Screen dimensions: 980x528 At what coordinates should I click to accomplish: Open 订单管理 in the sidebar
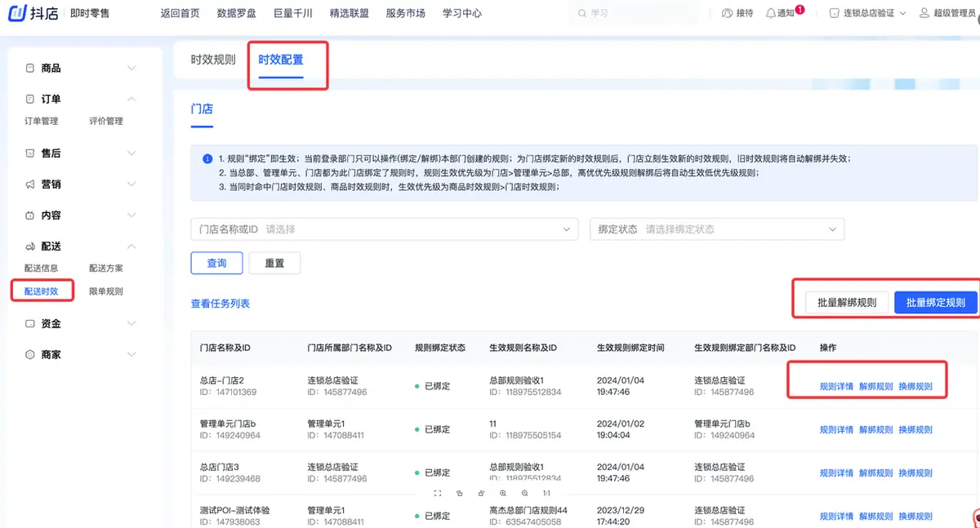41,121
